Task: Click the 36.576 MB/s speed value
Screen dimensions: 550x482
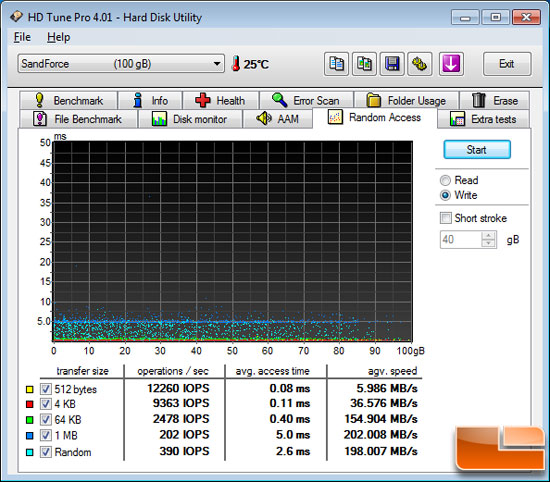Action: pyautogui.click(x=384, y=403)
